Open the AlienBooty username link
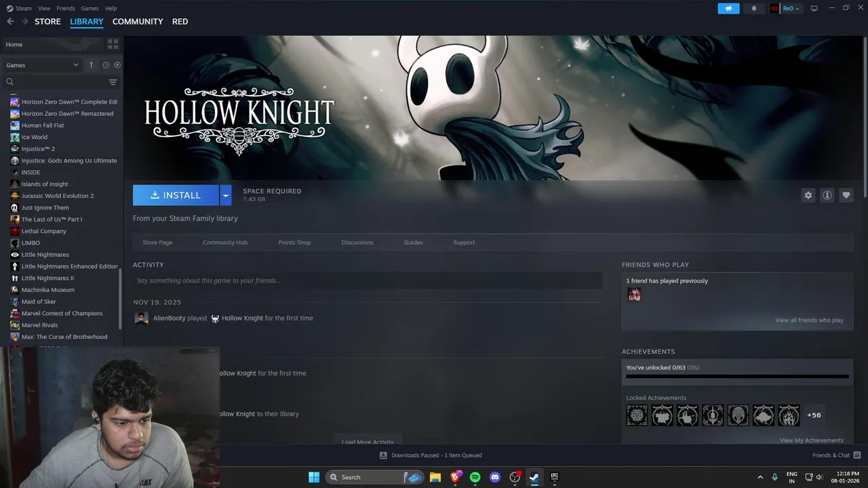This screenshot has height=488, width=868. 170,319
